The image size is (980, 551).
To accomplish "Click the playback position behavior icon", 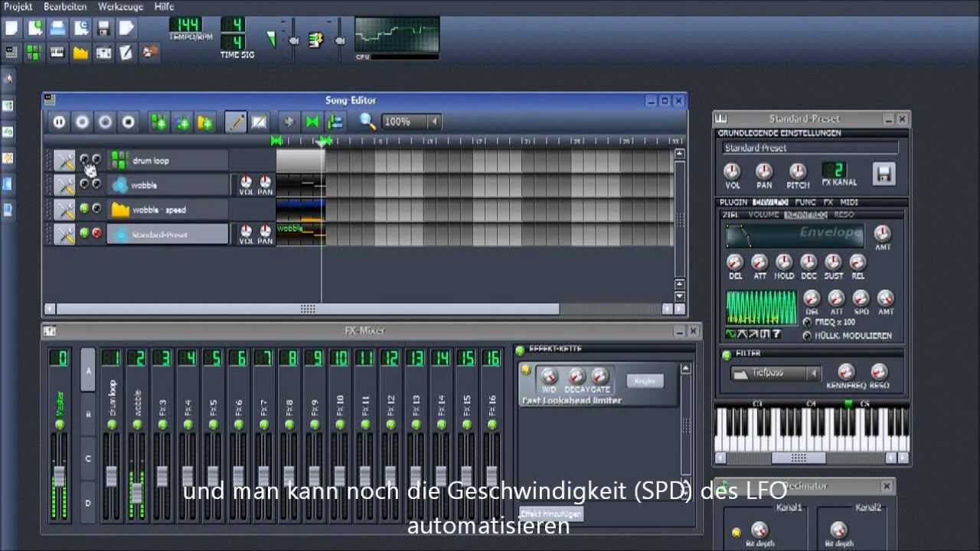I will [x=335, y=122].
